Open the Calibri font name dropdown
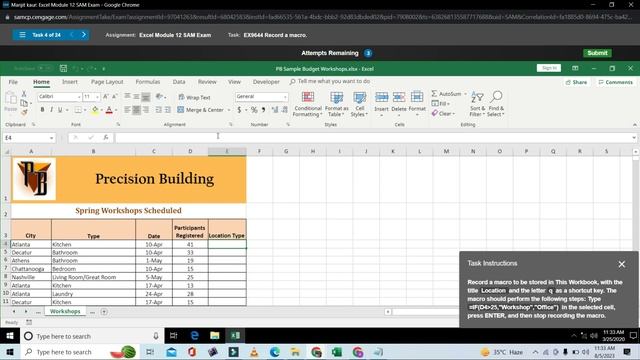The width and height of the screenshot is (640, 360). [79, 97]
